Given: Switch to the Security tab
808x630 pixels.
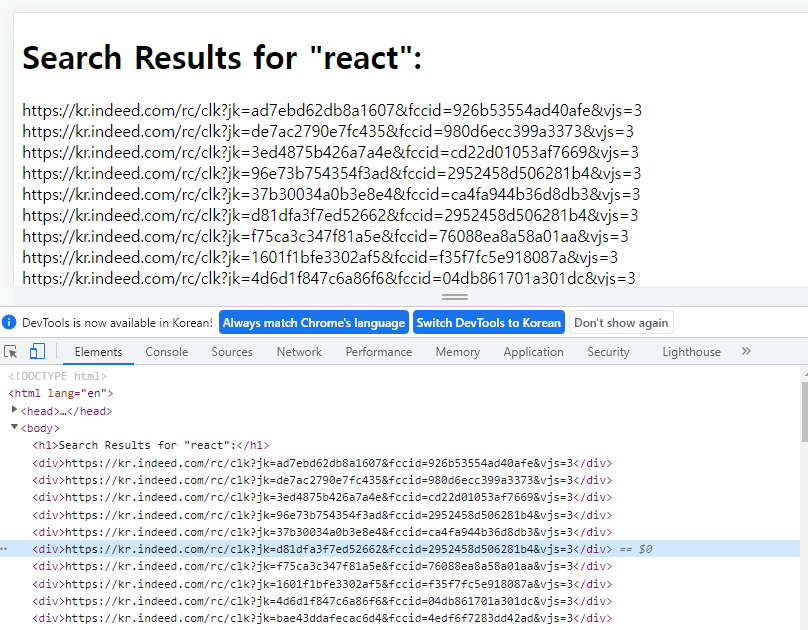Looking at the screenshot, I should (608, 352).
